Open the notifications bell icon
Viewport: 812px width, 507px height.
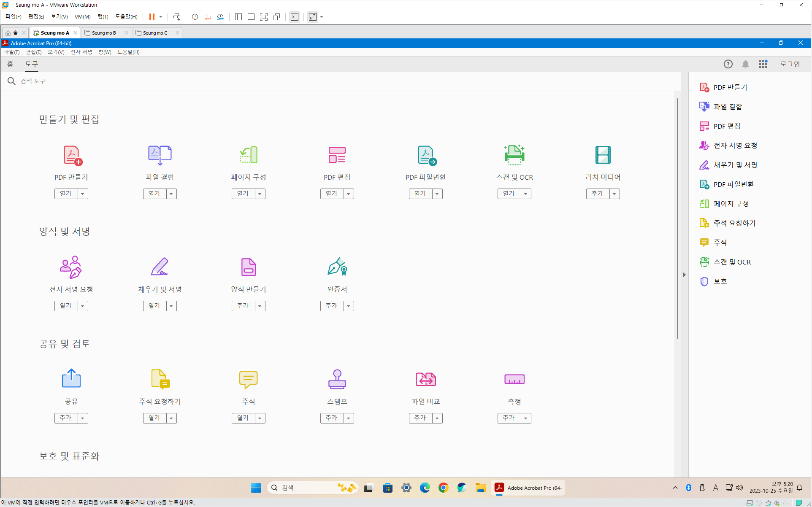click(x=745, y=64)
